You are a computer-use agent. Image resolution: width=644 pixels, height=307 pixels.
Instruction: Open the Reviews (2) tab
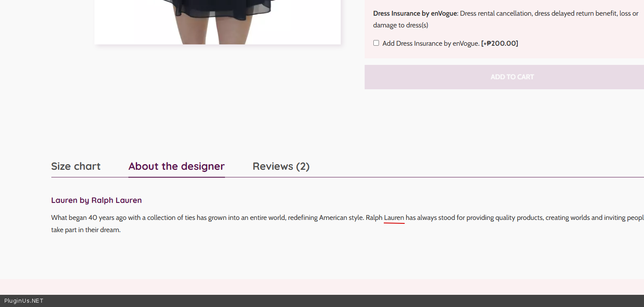tap(281, 166)
